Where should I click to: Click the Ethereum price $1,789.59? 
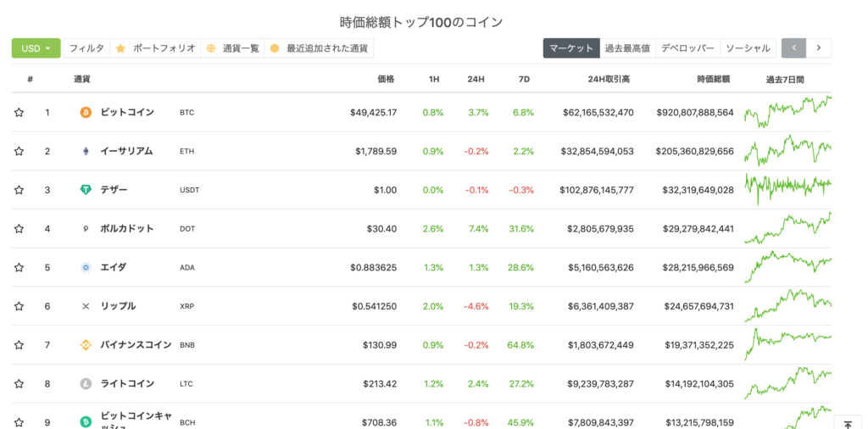[376, 151]
